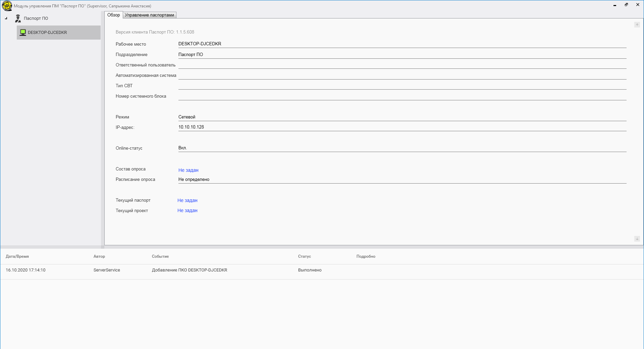This screenshot has height=349, width=644.
Task: Select DESKTOP-DJCEDKR in the tree
Action: 47,33
